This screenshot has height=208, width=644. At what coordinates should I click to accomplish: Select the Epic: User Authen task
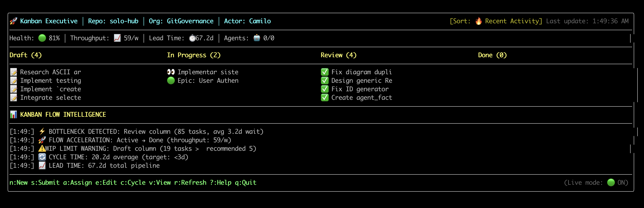pos(203,81)
